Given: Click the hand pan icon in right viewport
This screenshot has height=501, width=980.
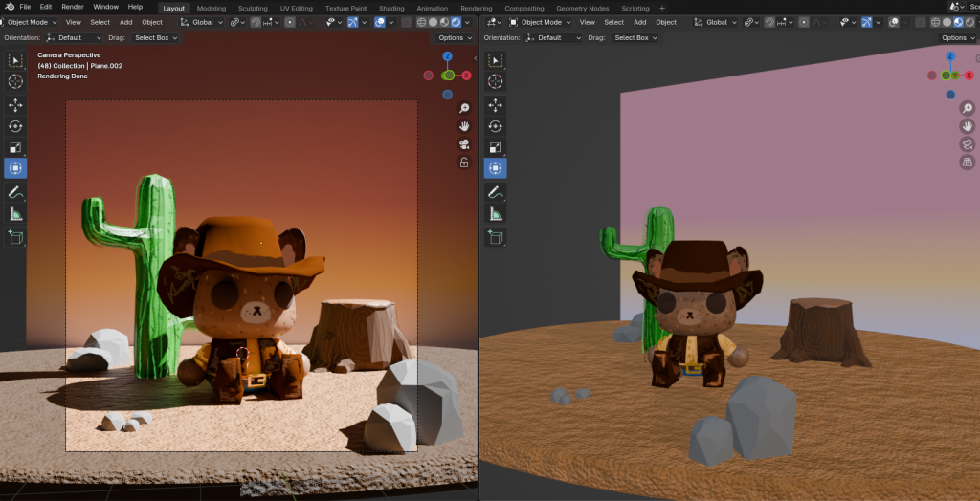Looking at the screenshot, I should (967, 126).
